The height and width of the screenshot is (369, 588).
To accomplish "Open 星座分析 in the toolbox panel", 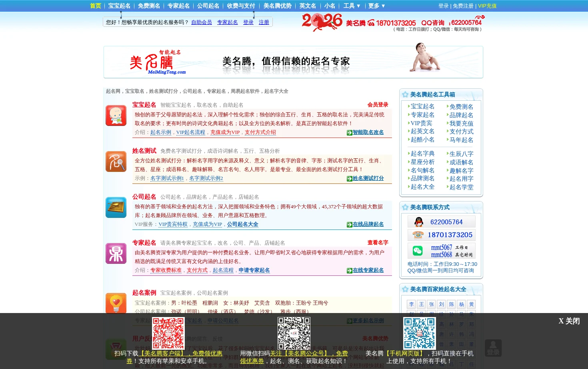I will click(422, 162).
